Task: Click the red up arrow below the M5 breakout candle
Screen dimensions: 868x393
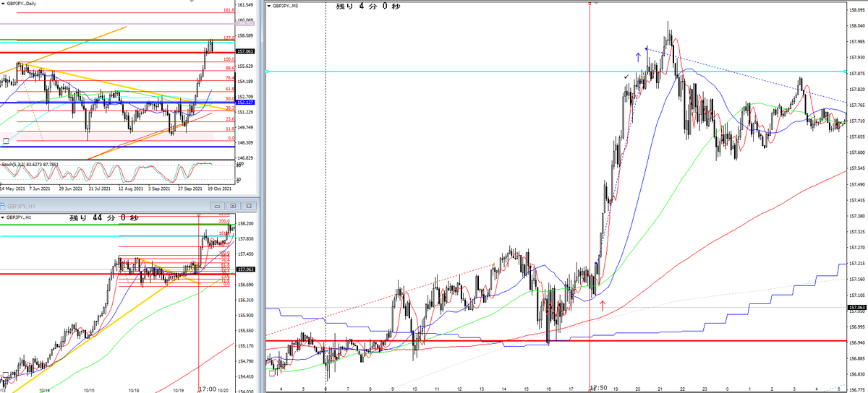Action: pos(602,306)
